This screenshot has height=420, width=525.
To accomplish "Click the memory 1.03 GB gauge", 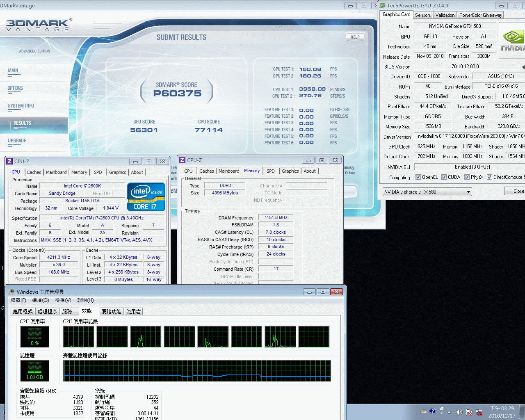I will 34,370.
